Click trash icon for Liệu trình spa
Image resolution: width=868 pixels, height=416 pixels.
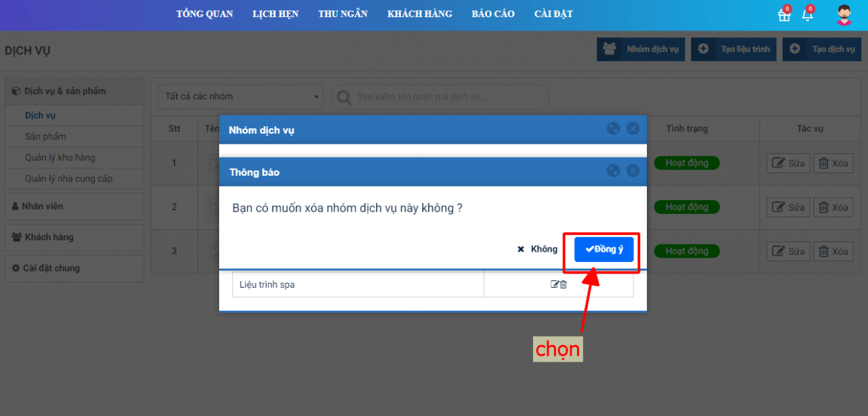564,284
